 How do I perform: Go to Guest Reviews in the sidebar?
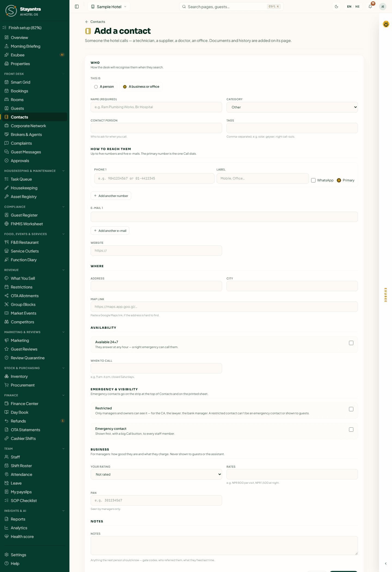(35, 349)
